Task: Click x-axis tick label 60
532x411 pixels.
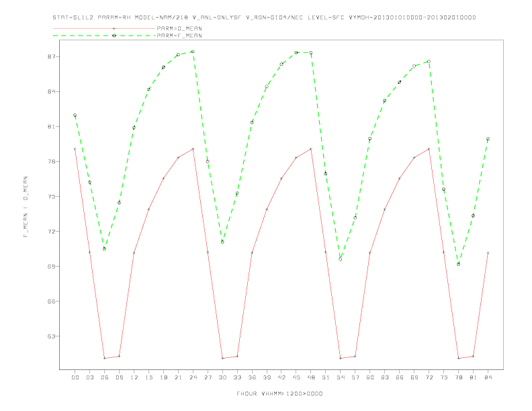Action: [x=370, y=377]
